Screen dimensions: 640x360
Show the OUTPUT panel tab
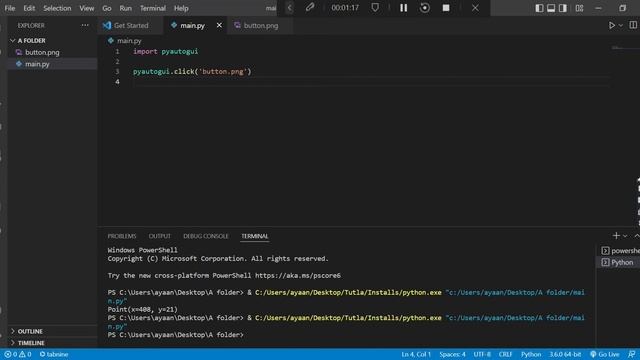(160, 236)
